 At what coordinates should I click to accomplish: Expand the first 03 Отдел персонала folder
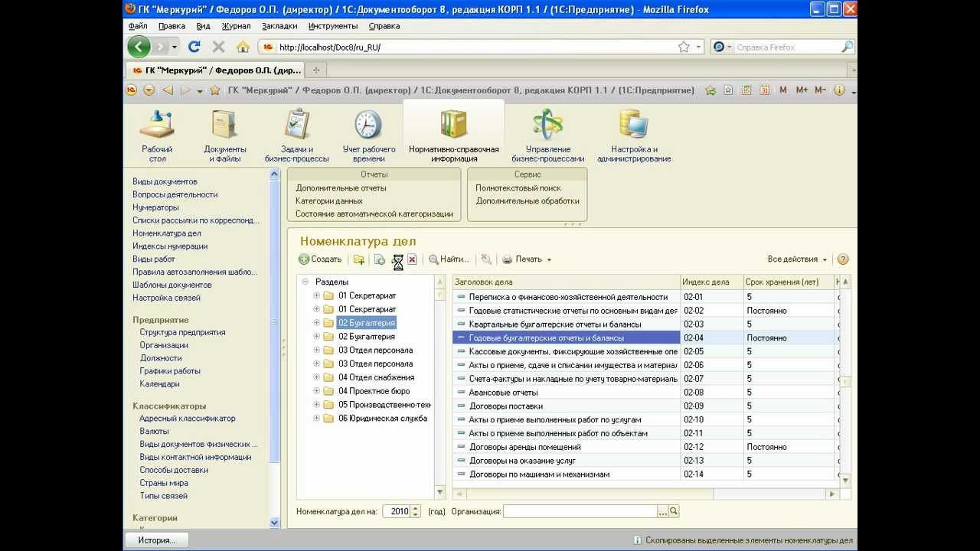point(316,350)
